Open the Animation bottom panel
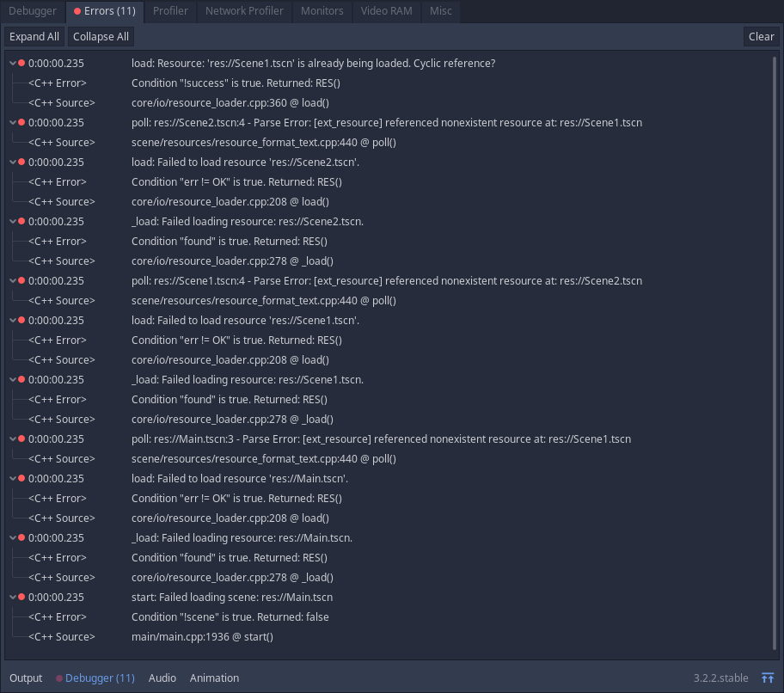Viewport: 784px width, 693px height. (213, 678)
